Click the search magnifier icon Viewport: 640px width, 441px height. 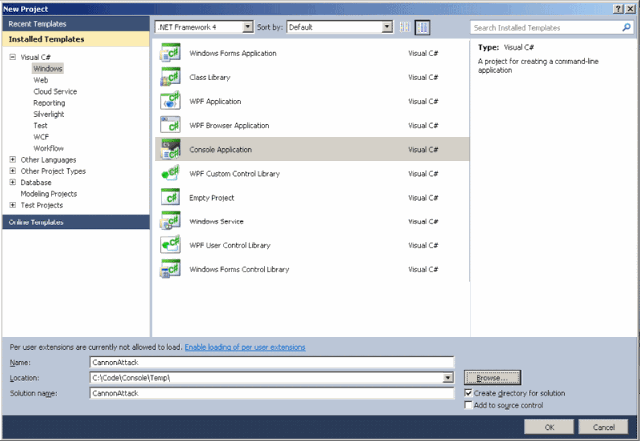point(626,27)
